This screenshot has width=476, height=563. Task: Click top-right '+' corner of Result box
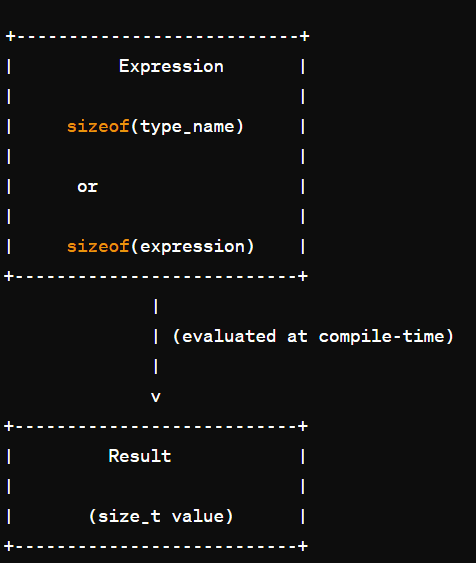point(303,426)
